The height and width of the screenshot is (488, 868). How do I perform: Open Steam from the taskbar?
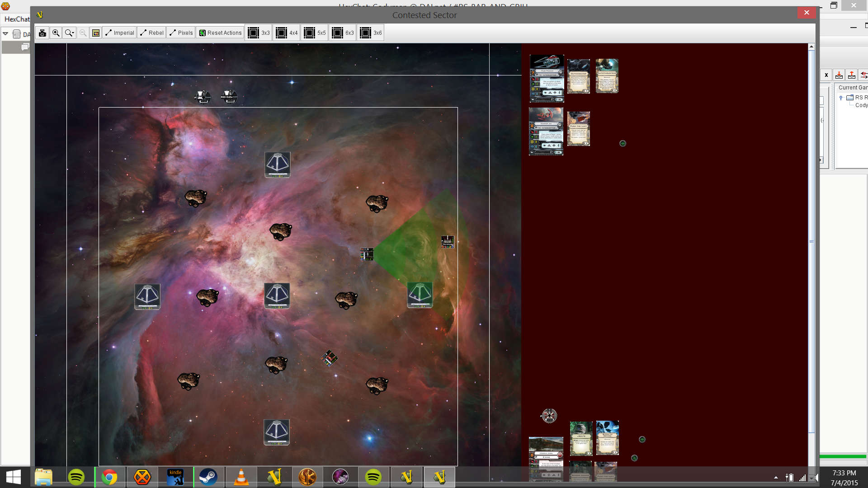[208, 477]
